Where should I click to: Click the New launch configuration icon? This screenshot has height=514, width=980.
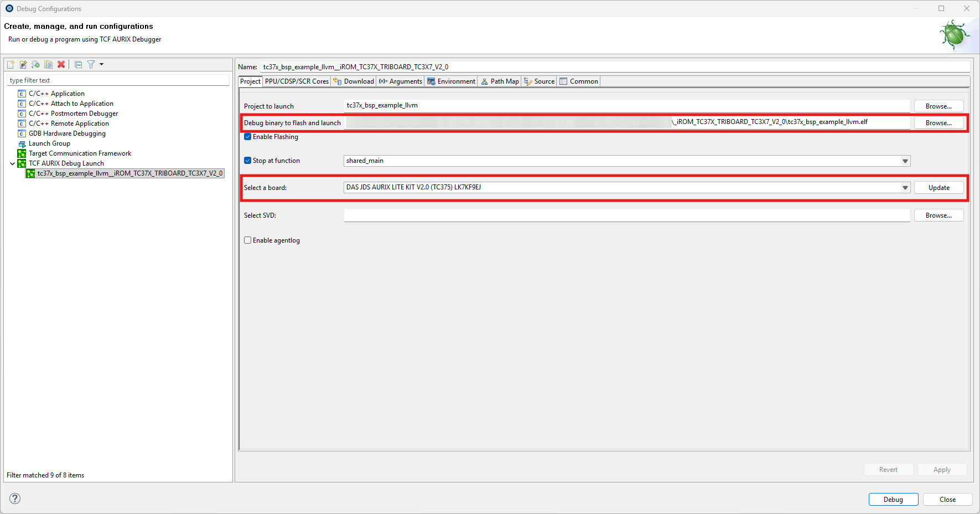(x=11, y=65)
